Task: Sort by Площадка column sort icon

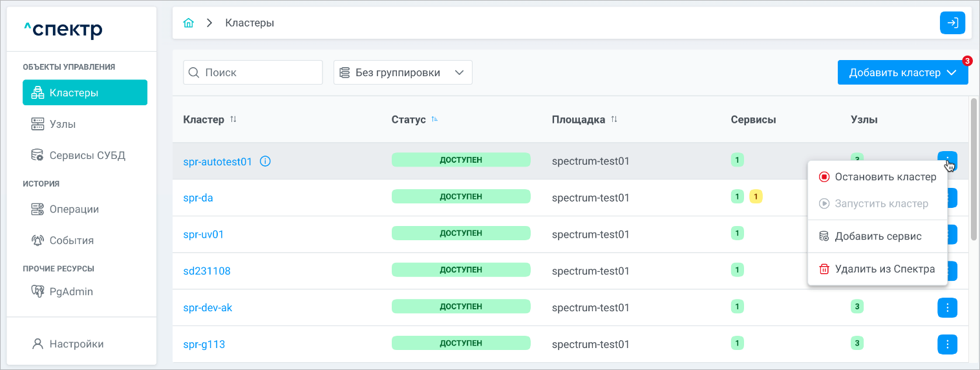Action: [x=614, y=119]
